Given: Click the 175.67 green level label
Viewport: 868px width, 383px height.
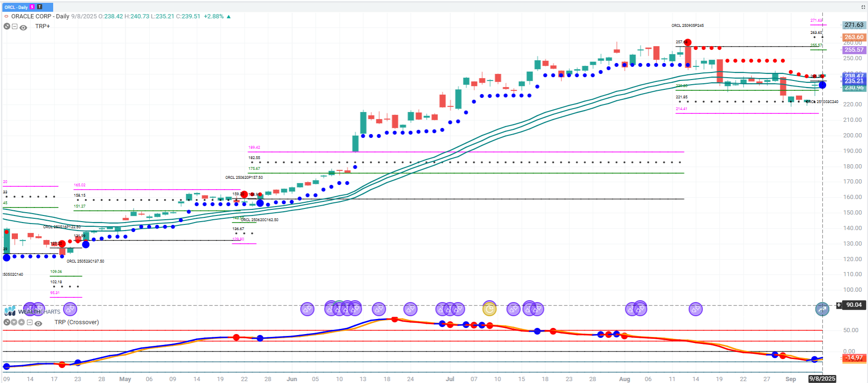Looking at the screenshot, I should [x=254, y=168].
